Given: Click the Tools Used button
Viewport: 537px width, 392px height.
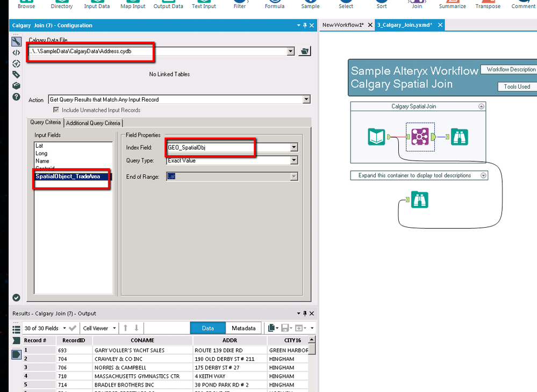Looking at the screenshot, I should tap(517, 86).
